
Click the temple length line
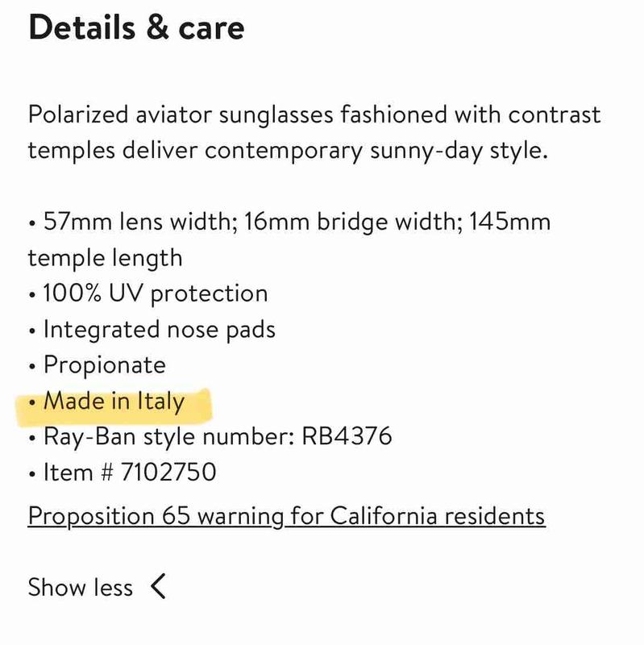105,258
